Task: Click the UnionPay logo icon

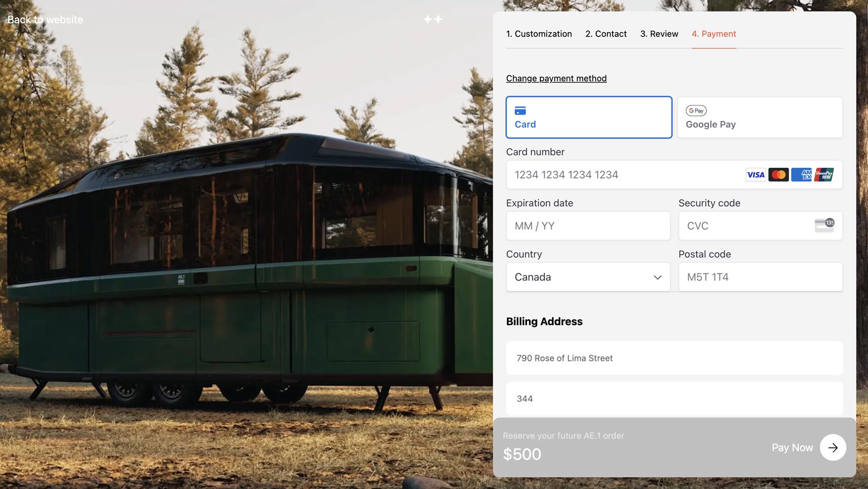Action: [824, 175]
